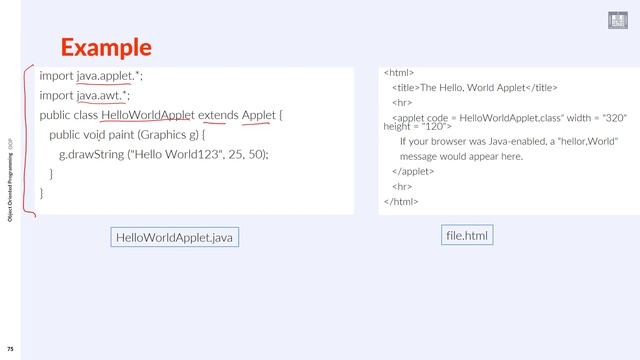
Task: Click the 'extends' keyword in code
Action: (x=218, y=115)
